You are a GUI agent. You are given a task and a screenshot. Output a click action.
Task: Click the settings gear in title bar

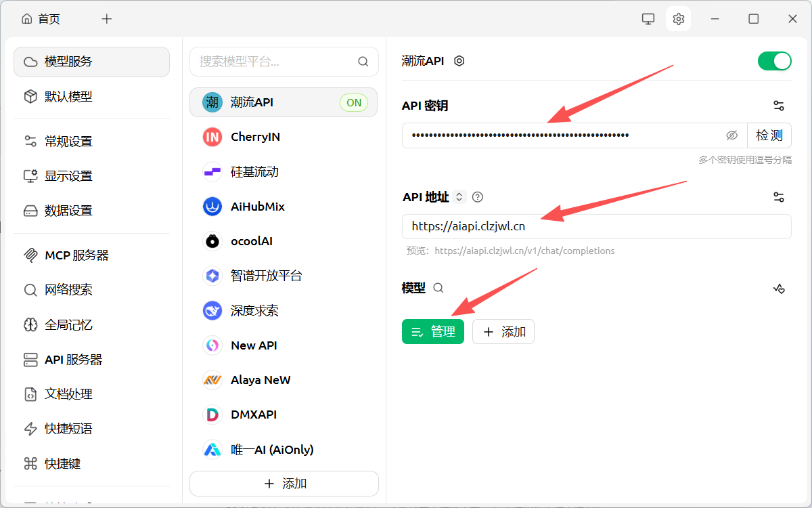pos(679,19)
